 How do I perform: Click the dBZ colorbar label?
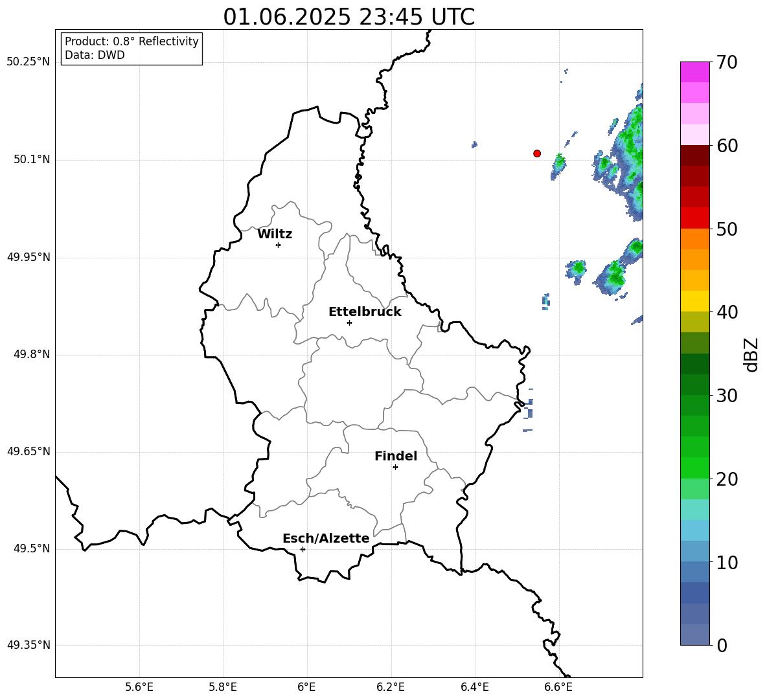[751, 355]
